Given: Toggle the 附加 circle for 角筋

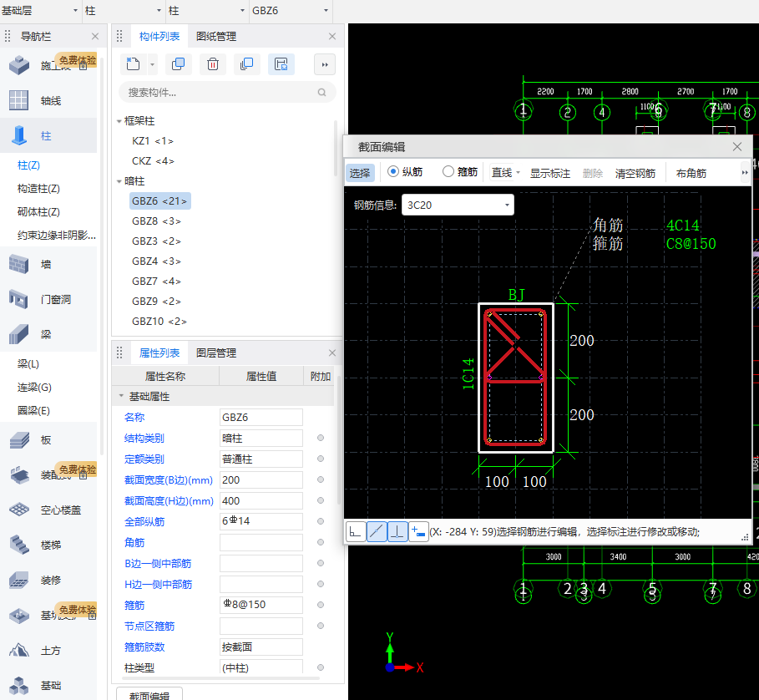Looking at the screenshot, I should pos(321,542).
